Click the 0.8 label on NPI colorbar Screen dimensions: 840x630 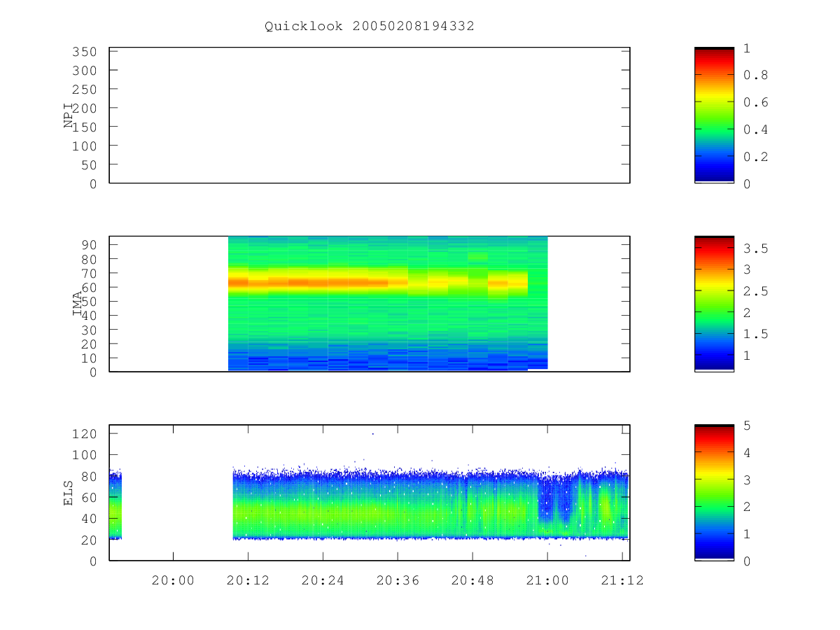click(x=755, y=76)
